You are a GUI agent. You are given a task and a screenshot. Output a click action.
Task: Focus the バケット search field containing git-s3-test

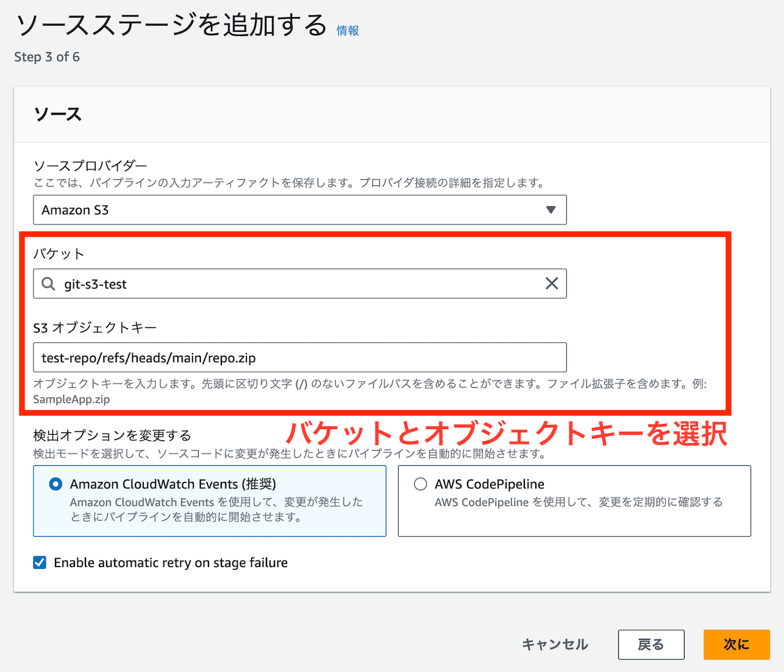299,284
